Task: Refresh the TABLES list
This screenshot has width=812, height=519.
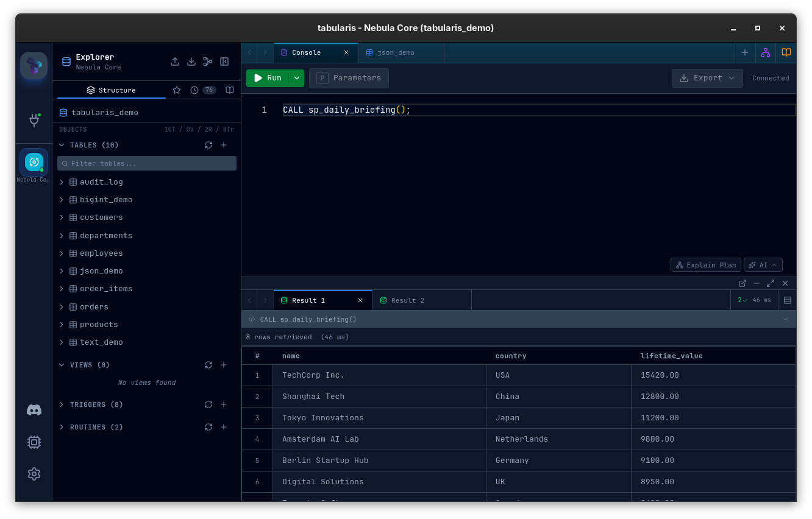Action: coord(208,145)
